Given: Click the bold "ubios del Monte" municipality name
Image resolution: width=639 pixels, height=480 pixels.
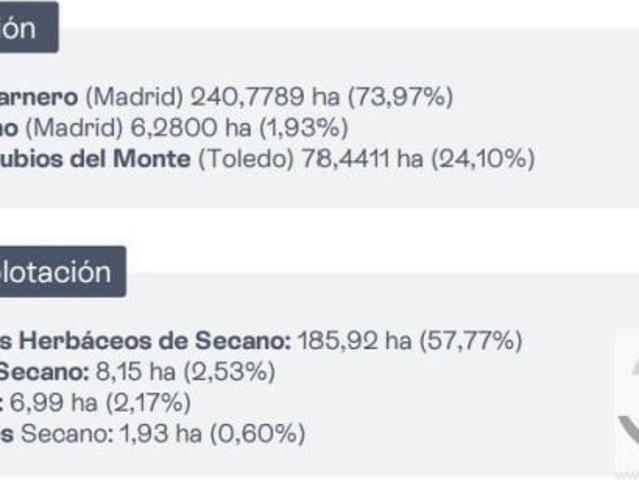Looking at the screenshot, I should [95, 159].
